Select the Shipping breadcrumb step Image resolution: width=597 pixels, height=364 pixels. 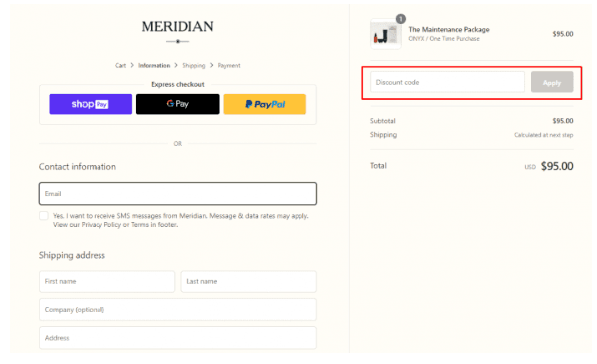coord(194,65)
